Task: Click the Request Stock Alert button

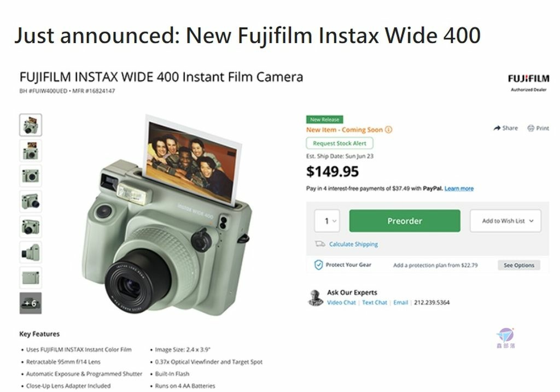Action: pos(340,143)
